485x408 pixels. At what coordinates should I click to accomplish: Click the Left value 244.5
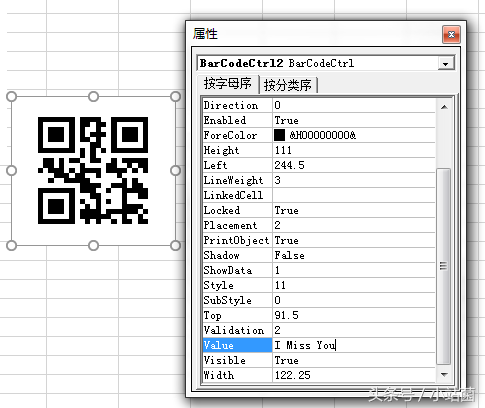coord(354,165)
